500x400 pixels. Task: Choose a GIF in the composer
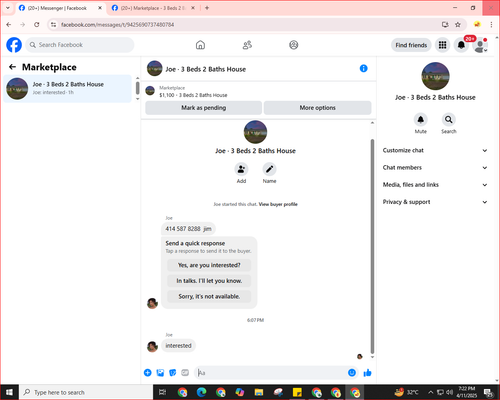point(185,373)
